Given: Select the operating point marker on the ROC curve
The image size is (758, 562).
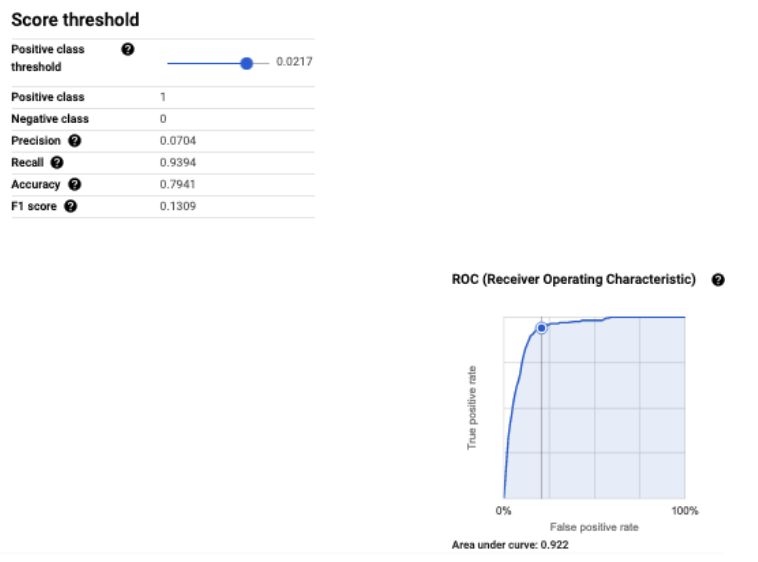Looking at the screenshot, I should pyautogui.click(x=541, y=327).
